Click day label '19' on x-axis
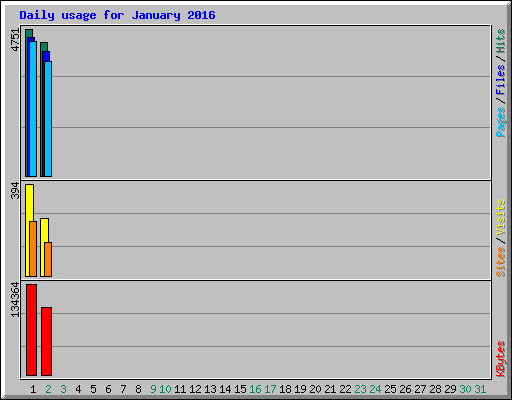 tap(300, 389)
